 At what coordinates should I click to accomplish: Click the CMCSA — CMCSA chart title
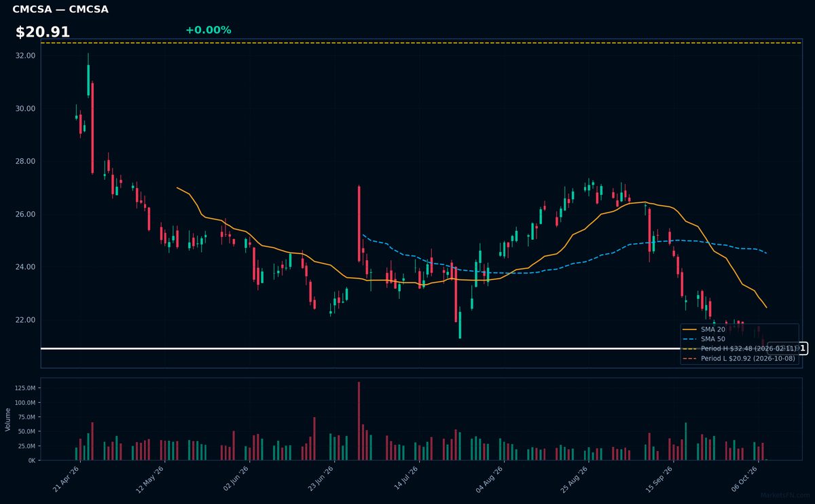coord(60,10)
